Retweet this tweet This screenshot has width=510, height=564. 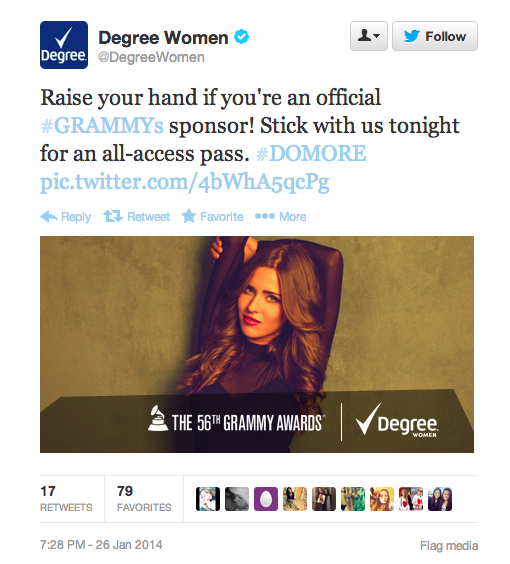[136, 217]
